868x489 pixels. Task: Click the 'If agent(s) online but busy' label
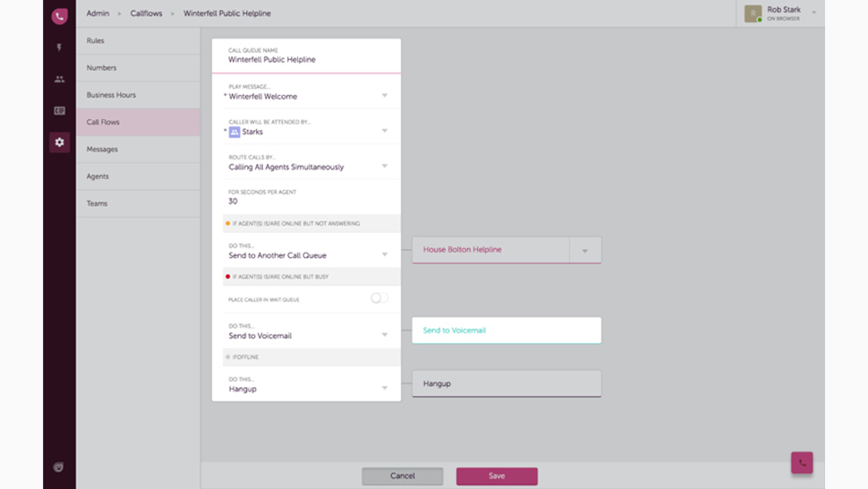coord(280,277)
